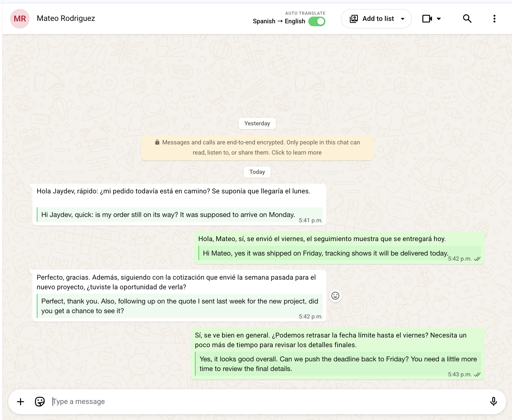Image resolution: width=512 pixels, height=420 pixels.
Task: Start a video call
Action: coord(427,19)
